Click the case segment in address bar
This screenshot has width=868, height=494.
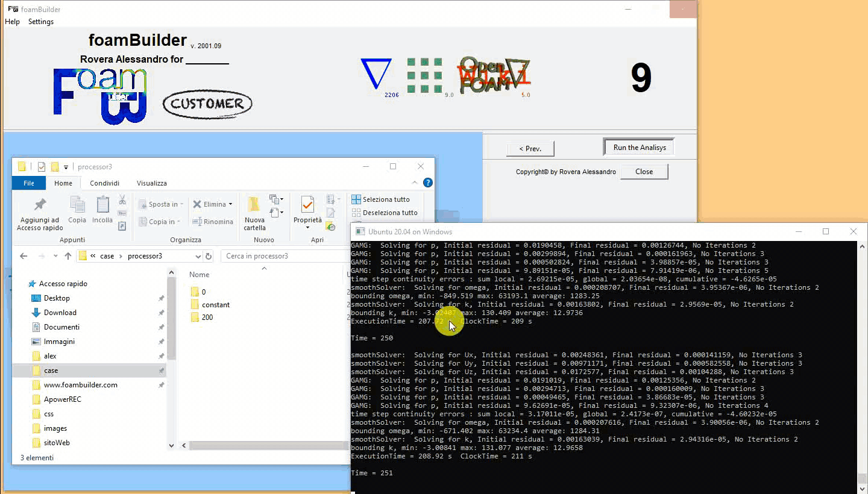(x=107, y=256)
